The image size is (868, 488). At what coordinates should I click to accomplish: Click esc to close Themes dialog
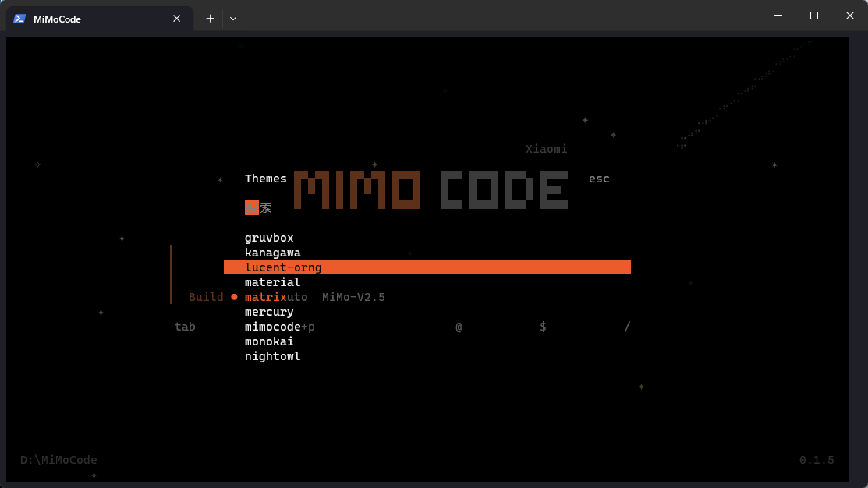tap(599, 179)
